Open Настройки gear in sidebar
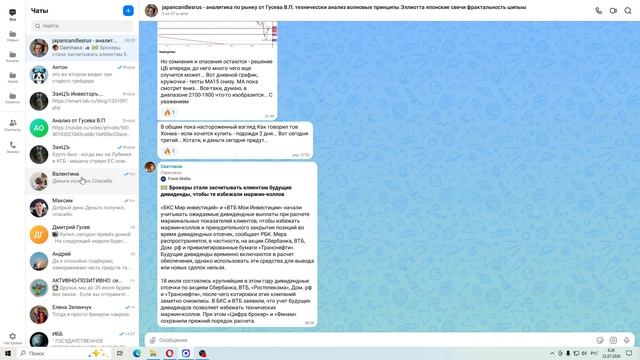Viewport: 640px width, 360px height. point(13,338)
